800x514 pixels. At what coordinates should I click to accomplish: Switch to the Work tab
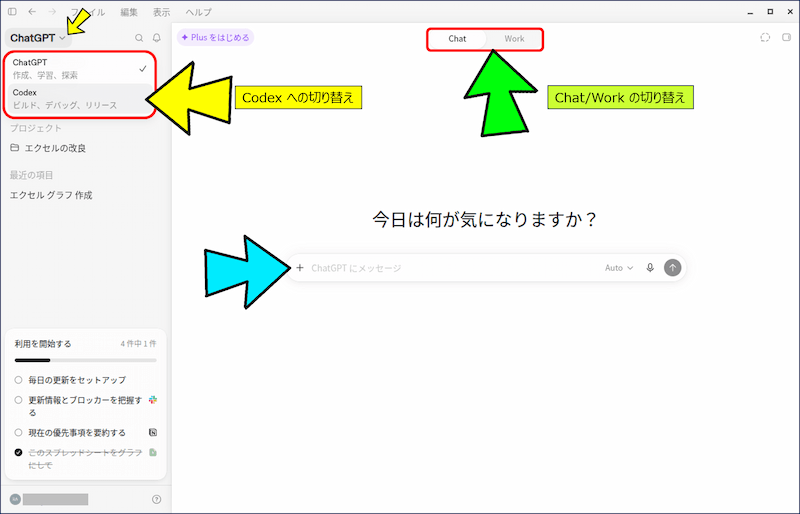(x=514, y=39)
